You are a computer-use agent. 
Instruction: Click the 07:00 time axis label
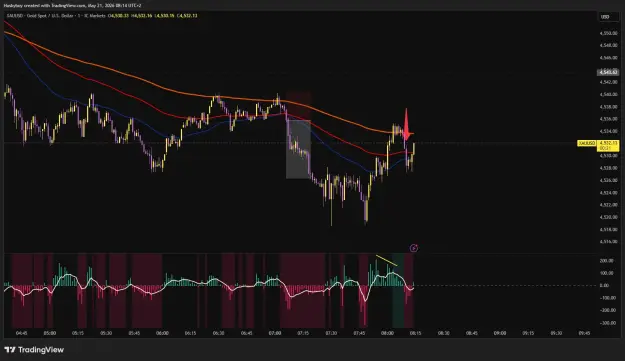tap(275, 333)
